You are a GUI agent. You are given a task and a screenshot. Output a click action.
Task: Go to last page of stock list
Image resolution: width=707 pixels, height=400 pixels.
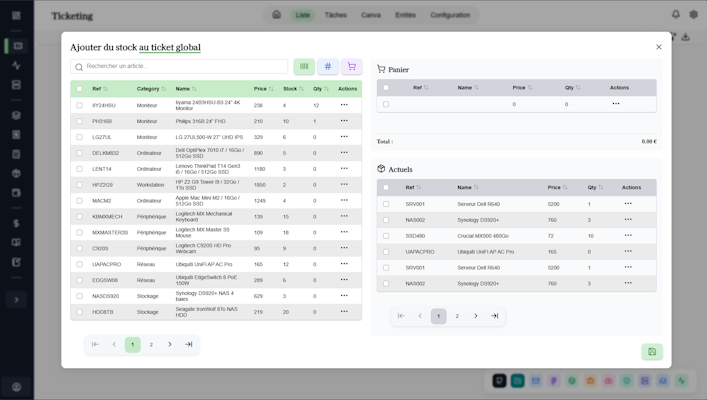(x=189, y=344)
